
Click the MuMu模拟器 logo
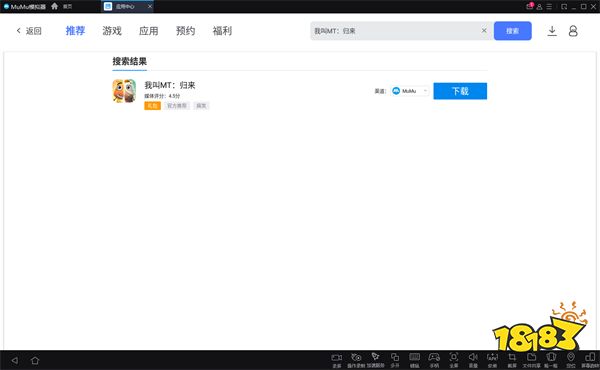tap(24, 7)
